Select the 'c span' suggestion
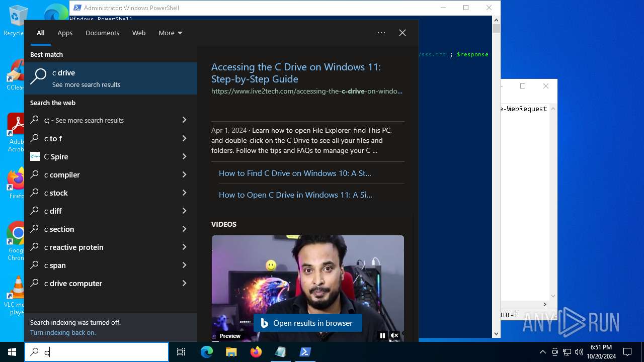 point(111,265)
